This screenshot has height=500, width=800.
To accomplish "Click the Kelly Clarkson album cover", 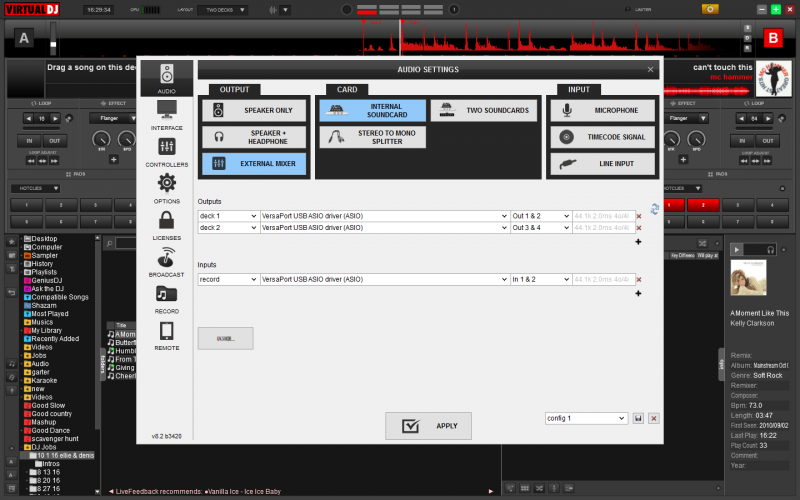I will (x=748, y=278).
